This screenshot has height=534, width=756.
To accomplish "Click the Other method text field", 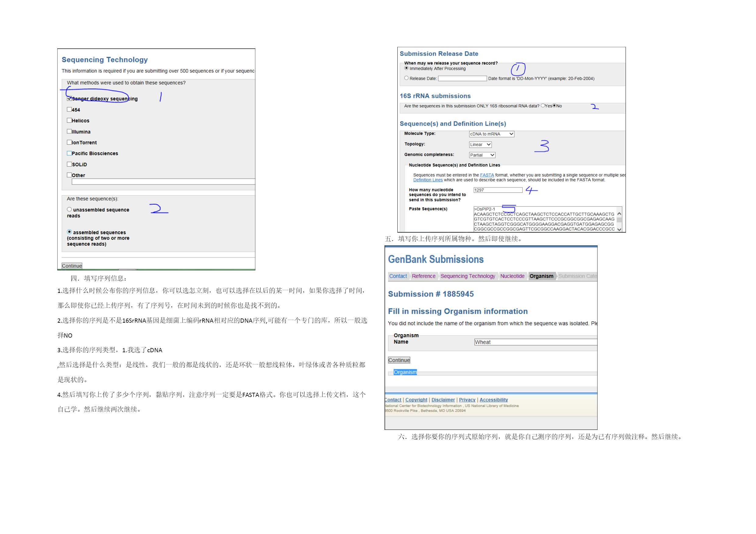I will pos(163,182).
